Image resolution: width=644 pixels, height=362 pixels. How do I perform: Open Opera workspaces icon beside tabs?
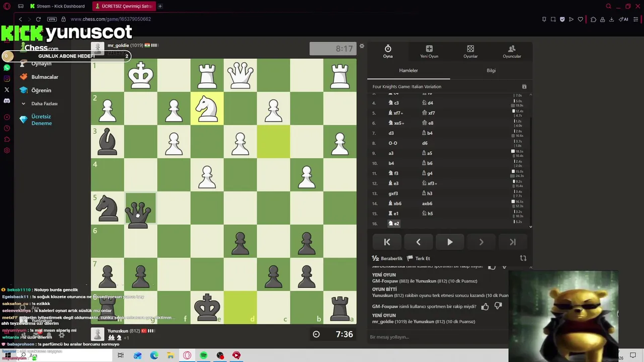pyautogui.click(x=21, y=6)
